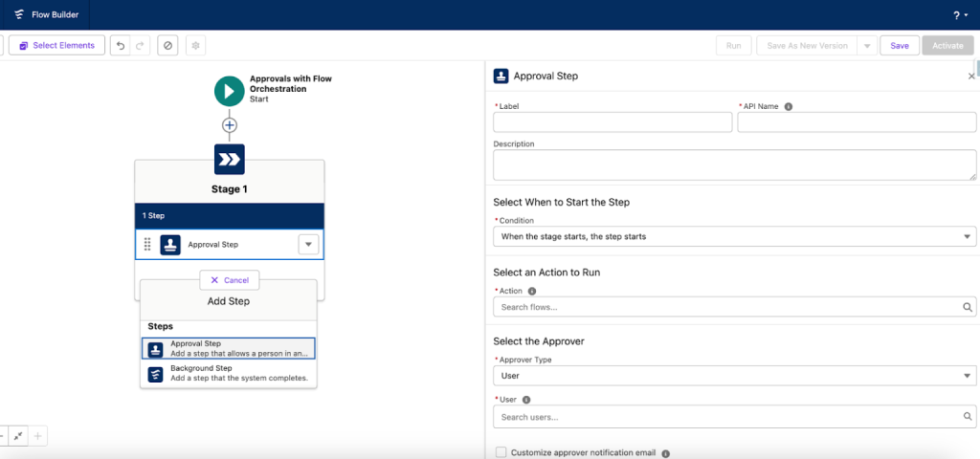980x459 pixels.
Task: Click the Stage 1 double-chevron icon
Action: tap(230, 160)
